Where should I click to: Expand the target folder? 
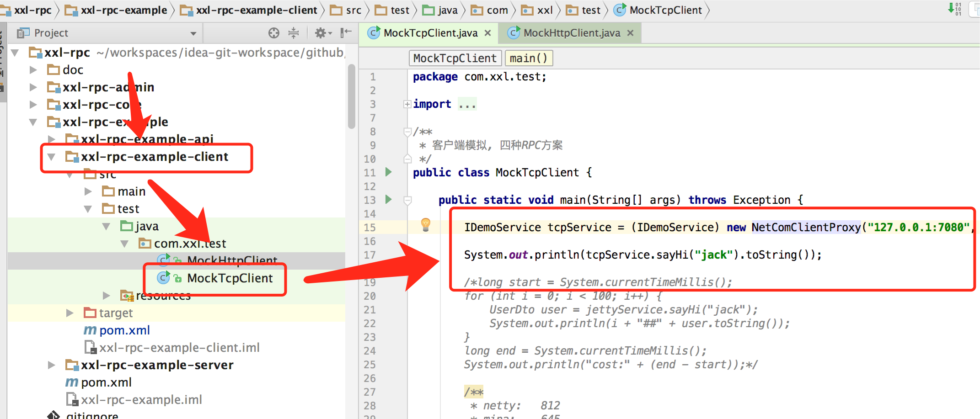click(70, 313)
